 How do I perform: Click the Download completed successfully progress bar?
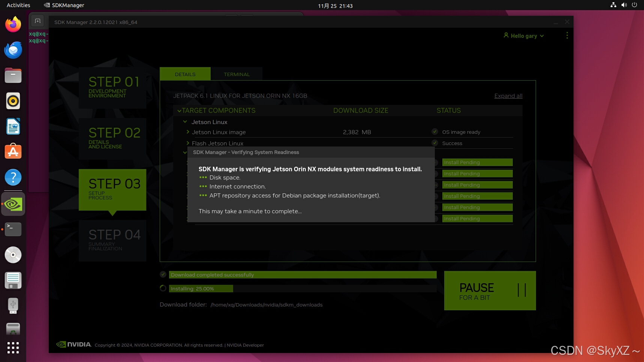pos(303,275)
